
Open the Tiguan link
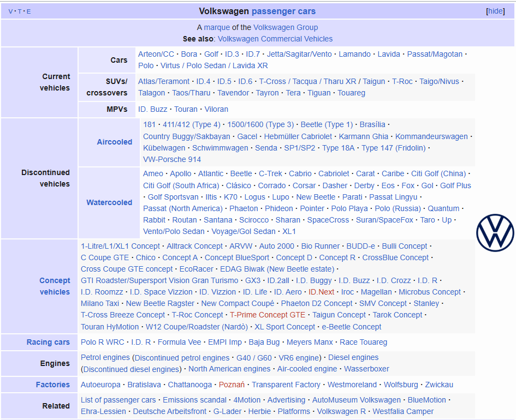(x=319, y=93)
